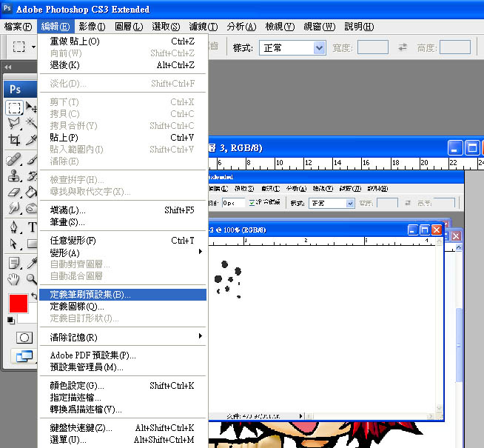Choose 填滿(L) menu entry
Image resolution: width=484 pixels, height=448 pixels.
(x=123, y=210)
